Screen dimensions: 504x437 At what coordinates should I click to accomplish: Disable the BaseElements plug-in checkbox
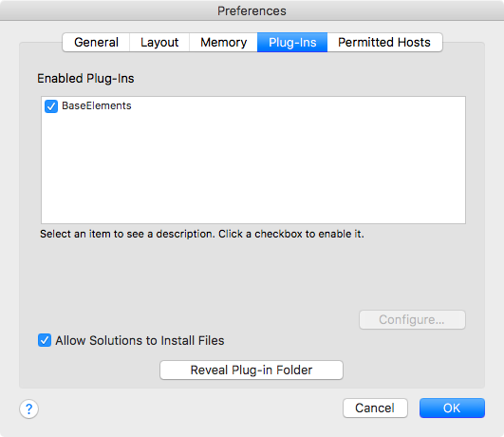(x=51, y=106)
